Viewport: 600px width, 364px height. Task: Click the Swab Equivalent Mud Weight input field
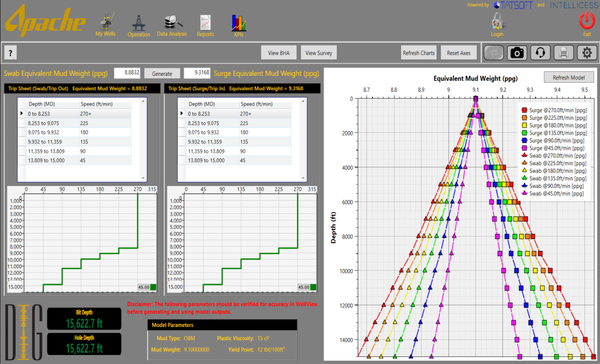[x=127, y=73]
